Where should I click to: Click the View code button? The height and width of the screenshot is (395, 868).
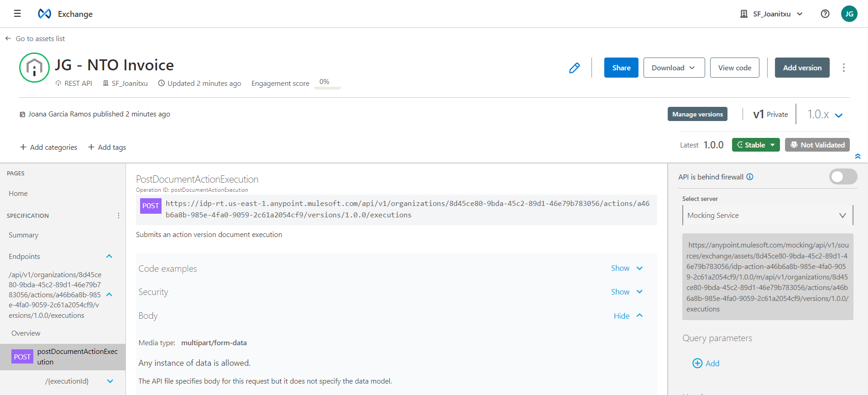pyautogui.click(x=735, y=68)
